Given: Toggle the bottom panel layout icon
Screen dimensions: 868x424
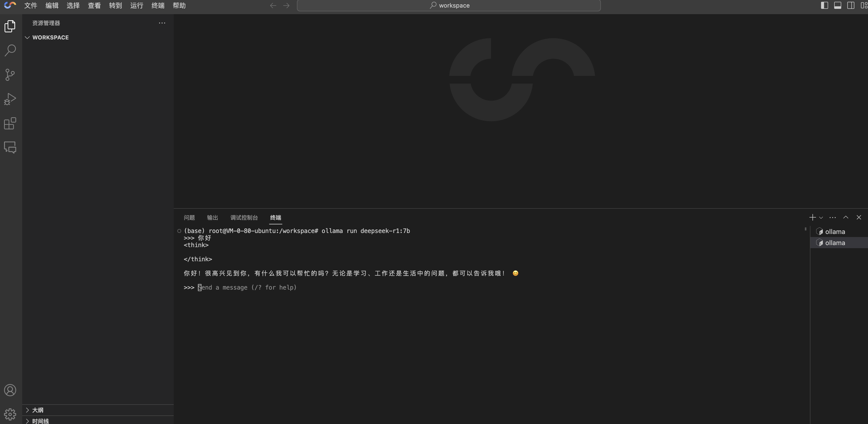Looking at the screenshot, I should click(837, 5).
